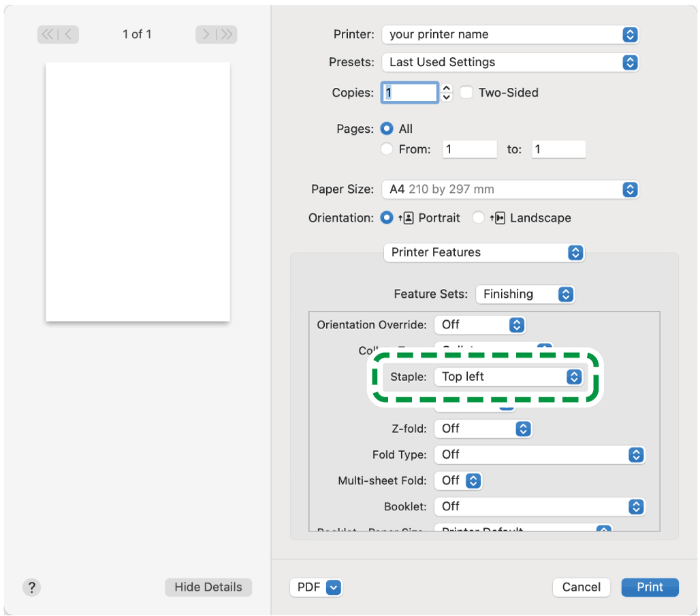The image size is (700, 616).
Task: Choose the From page range radio button
Action: (x=387, y=149)
